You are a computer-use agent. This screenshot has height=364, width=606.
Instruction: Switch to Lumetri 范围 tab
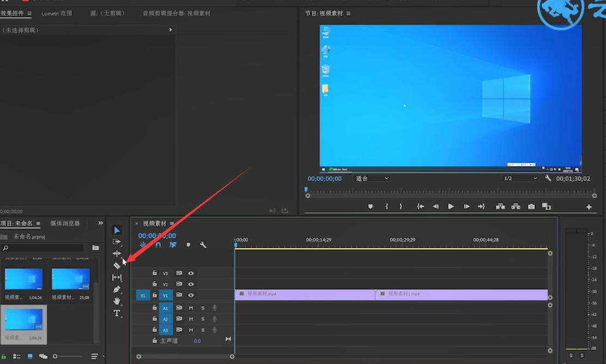click(x=57, y=13)
